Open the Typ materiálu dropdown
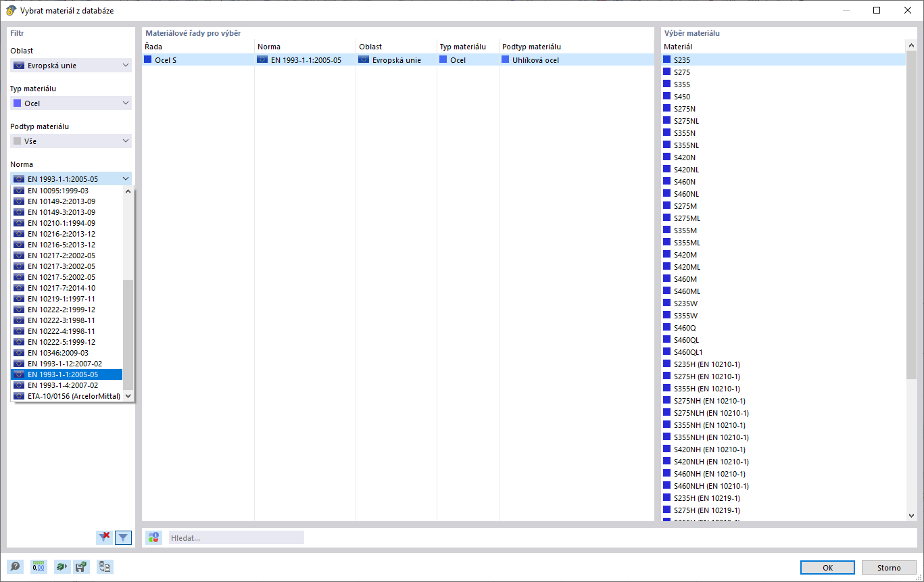This screenshot has height=582, width=924. pos(71,103)
